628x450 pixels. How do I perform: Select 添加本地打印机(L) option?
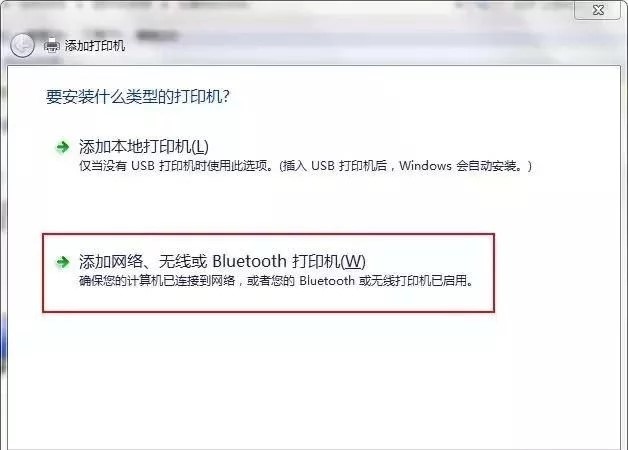coord(144,147)
